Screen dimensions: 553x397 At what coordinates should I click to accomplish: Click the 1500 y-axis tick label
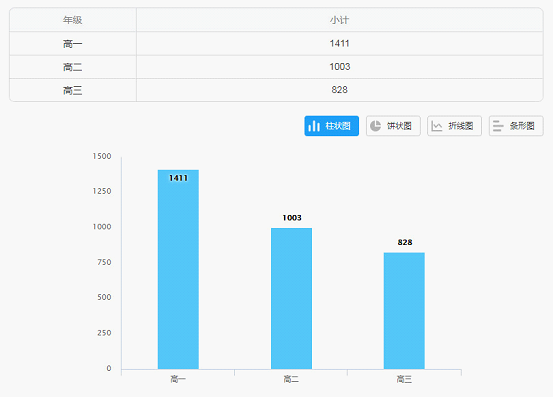[x=102, y=156]
